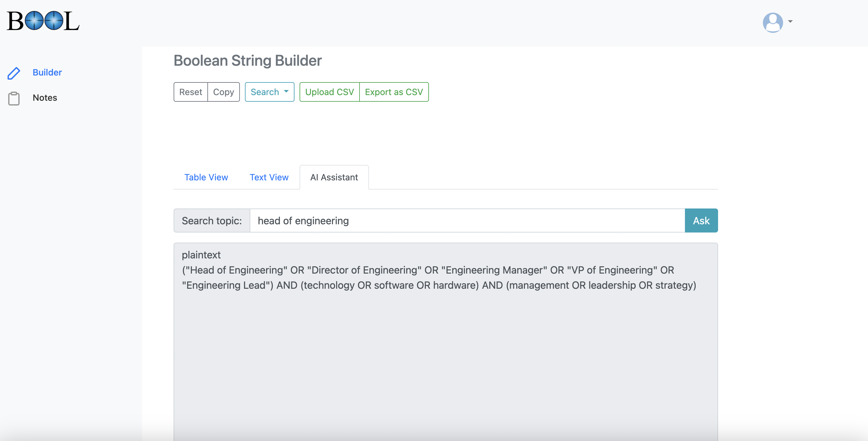Screen dimensions: 868x441
Task: Click the 'Search topic:' label
Action: point(211,220)
